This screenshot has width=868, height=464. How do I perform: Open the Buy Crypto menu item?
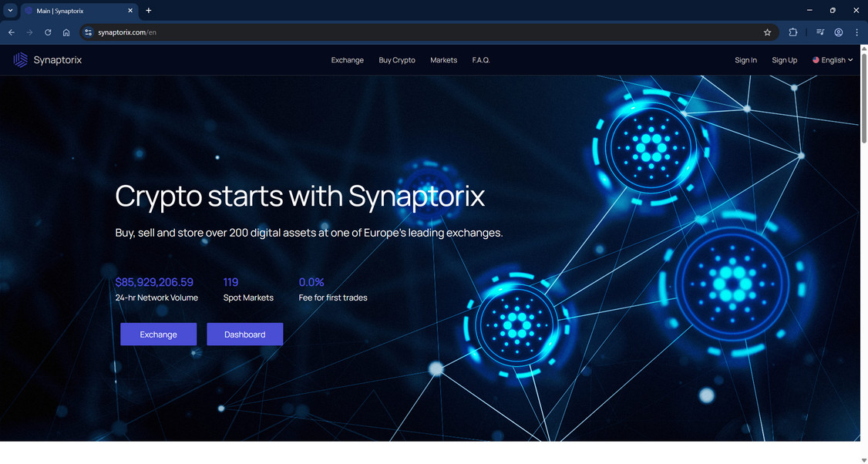[x=397, y=60]
